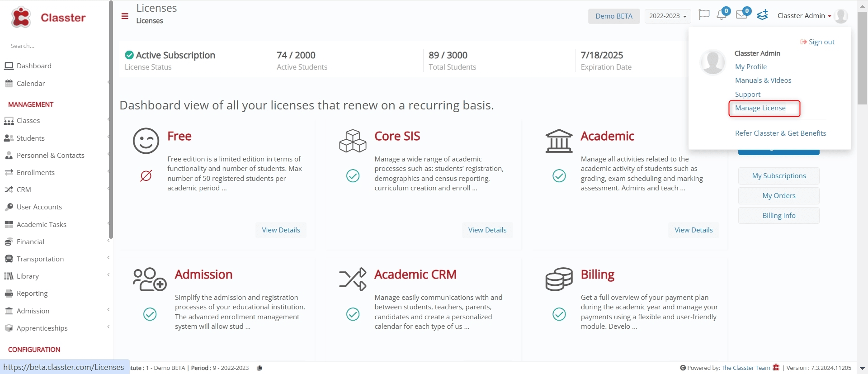This screenshot has width=868, height=374.
Task: Click the Classter logo
Action: tap(48, 18)
